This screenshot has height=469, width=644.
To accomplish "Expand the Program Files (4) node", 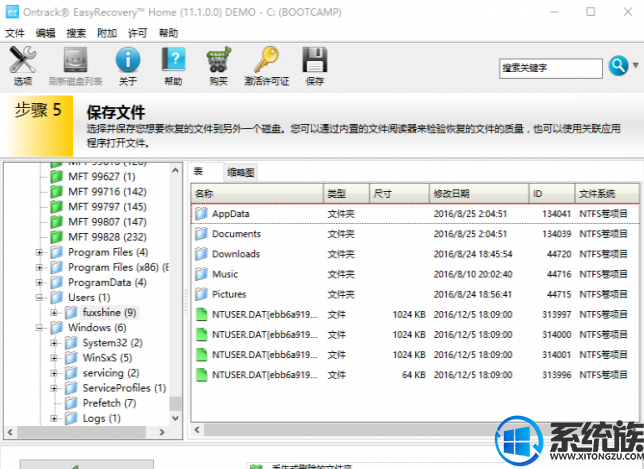I will pos(39,252).
